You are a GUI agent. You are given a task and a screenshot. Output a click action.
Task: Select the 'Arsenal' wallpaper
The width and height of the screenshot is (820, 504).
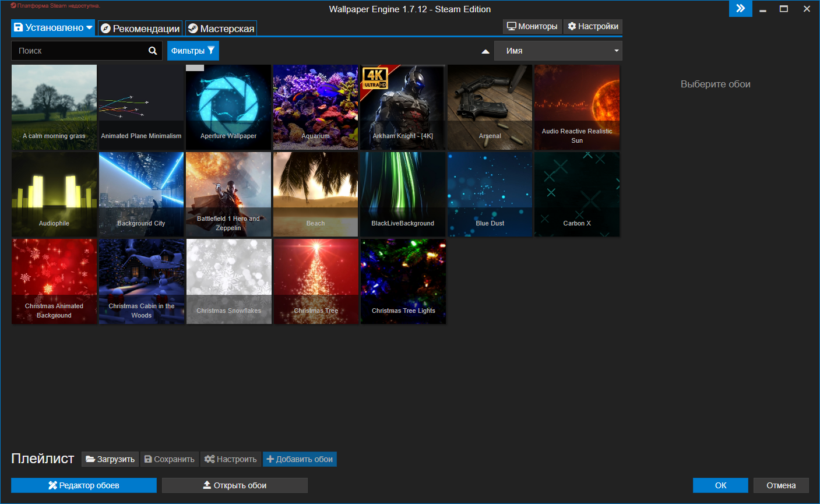490,107
